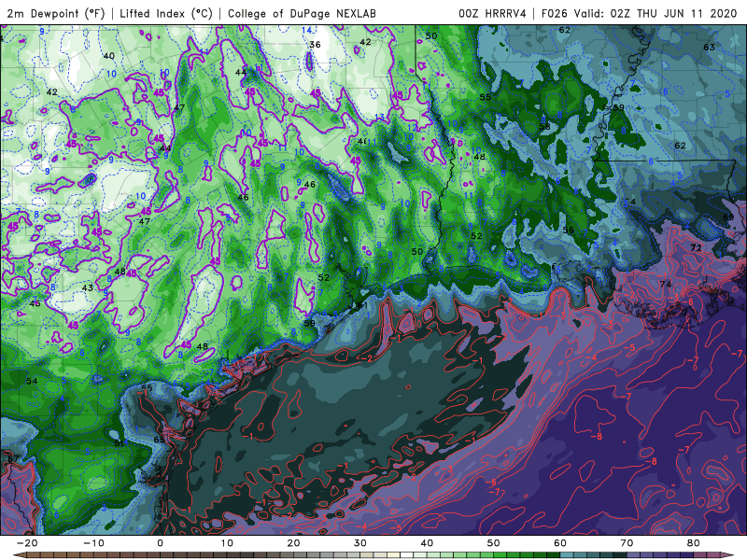Screen dimensions: 747x560
Task: Click the "College of DuPage NEXLAB" label
Action: (302, 13)
